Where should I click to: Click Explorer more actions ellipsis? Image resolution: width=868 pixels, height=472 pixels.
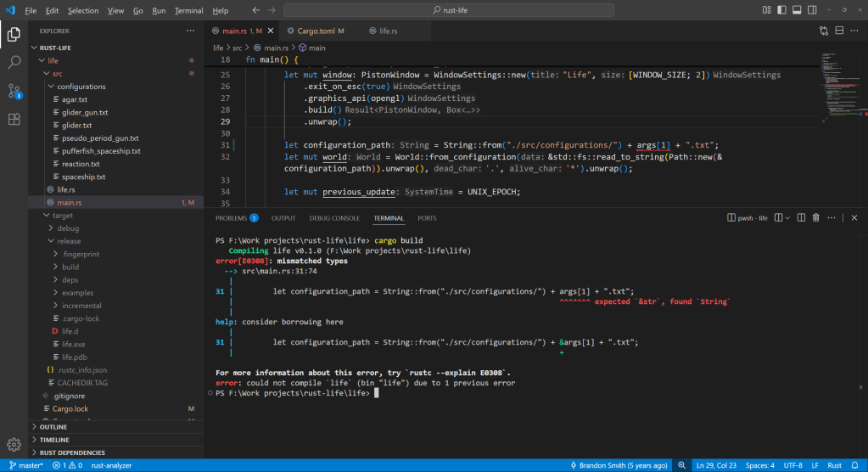190,31
